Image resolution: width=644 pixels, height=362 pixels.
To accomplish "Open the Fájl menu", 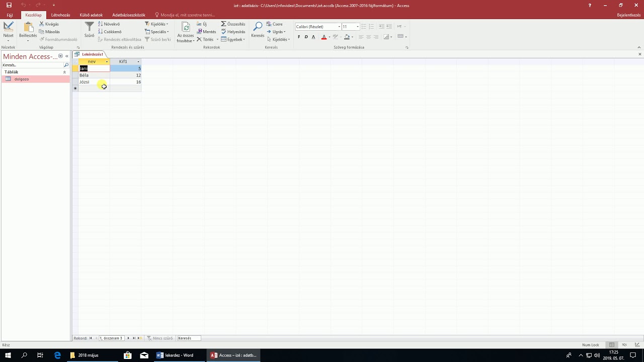I will [x=10, y=15].
